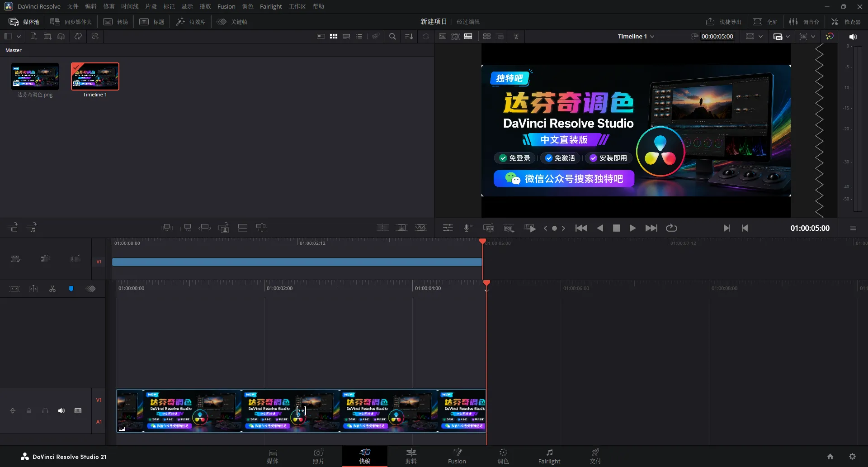868x467 pixels.
Task: Mute track with the speaker icon
Action: click(x=61, y=411)
